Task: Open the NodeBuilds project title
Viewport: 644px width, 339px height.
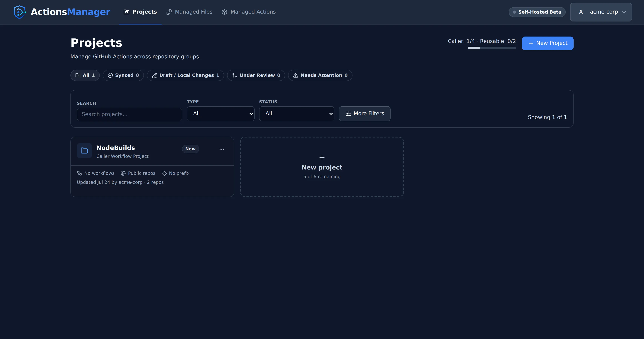Action: coord(115,148)
